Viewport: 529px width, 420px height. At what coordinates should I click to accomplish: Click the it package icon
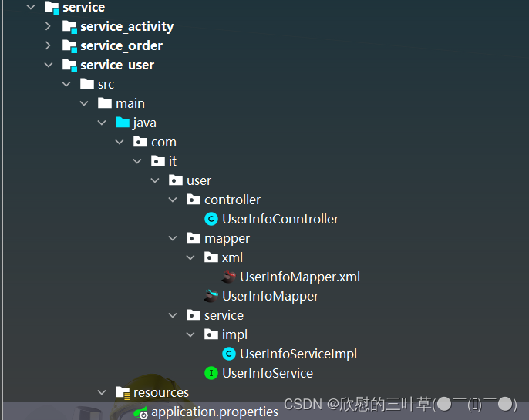pyautogui.click(x=158, y=161)
